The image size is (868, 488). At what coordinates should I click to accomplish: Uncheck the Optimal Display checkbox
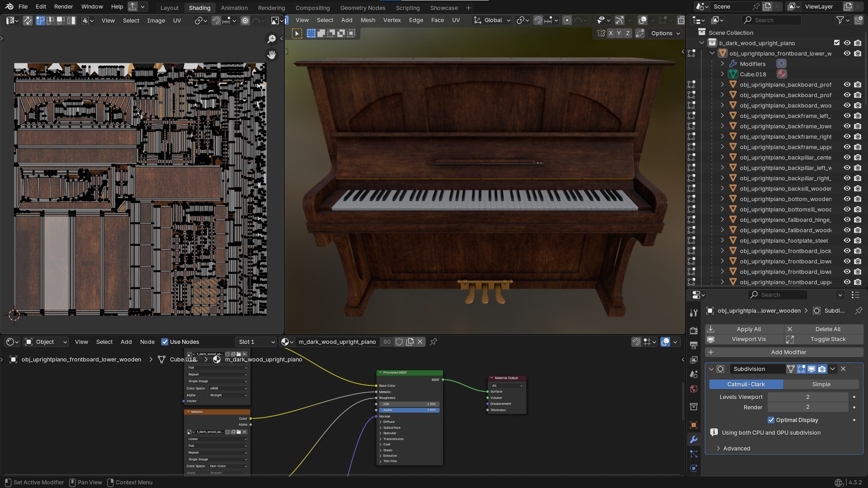771,420
